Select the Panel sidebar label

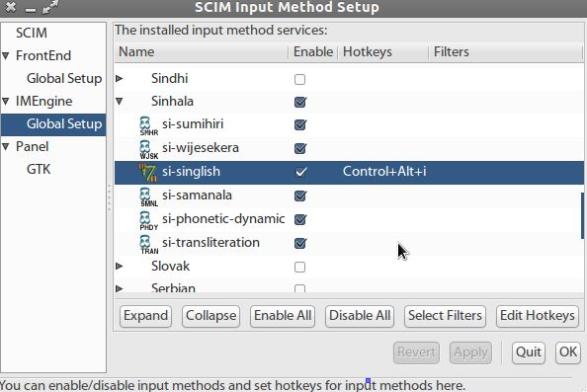click(33, 146)
